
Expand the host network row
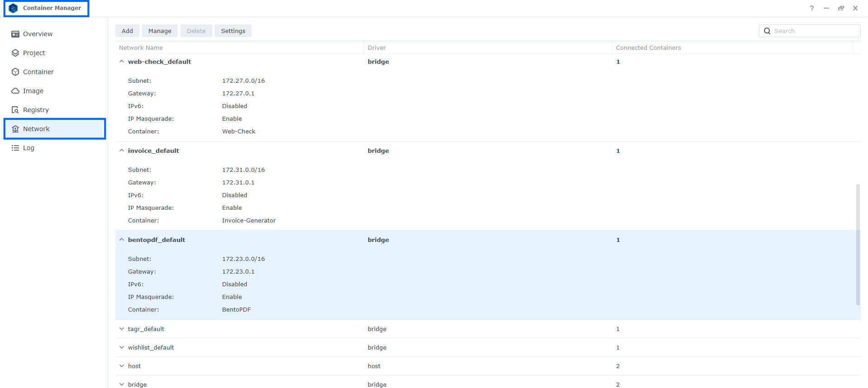point(122,366)
